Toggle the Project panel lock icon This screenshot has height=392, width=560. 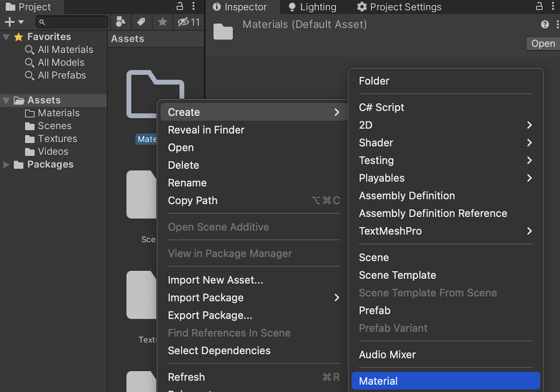coord(180,6)
